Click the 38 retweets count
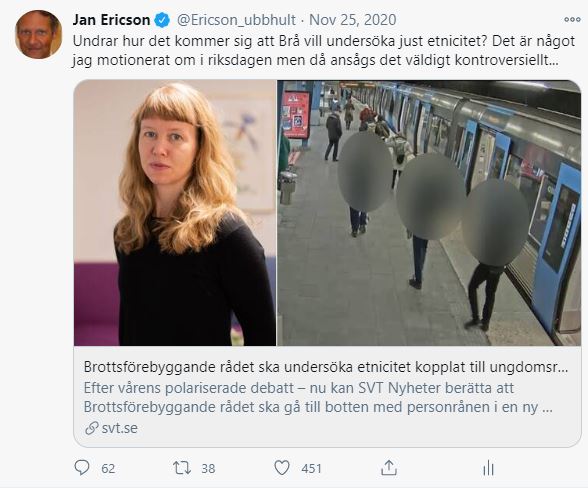Screen dimensions: 588x488 click(x=208, y=468)
